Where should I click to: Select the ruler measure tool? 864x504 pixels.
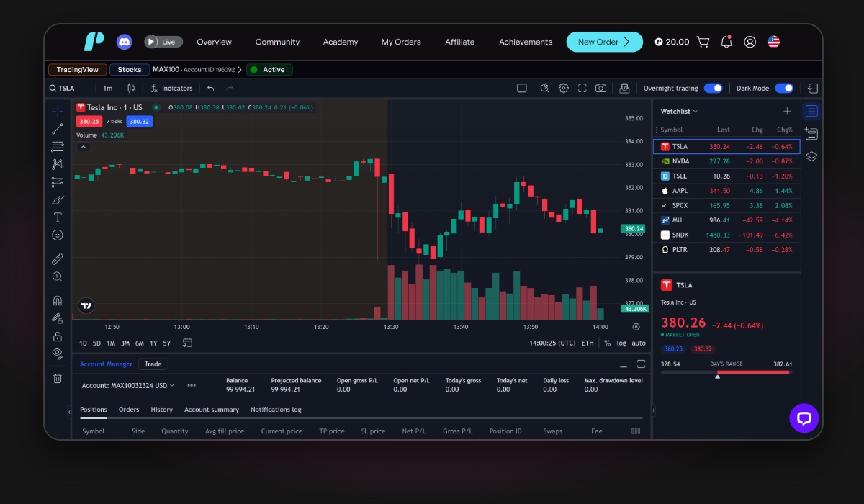[x=58, y=258]
